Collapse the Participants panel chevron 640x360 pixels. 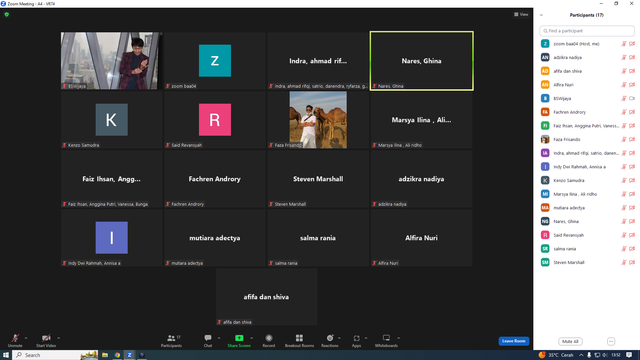(x=541, y=15)
